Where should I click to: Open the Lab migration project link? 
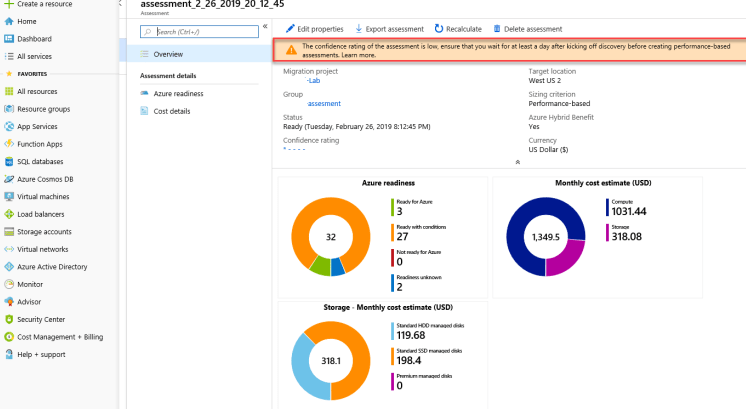pyautogui.click(x=314, y=80)
